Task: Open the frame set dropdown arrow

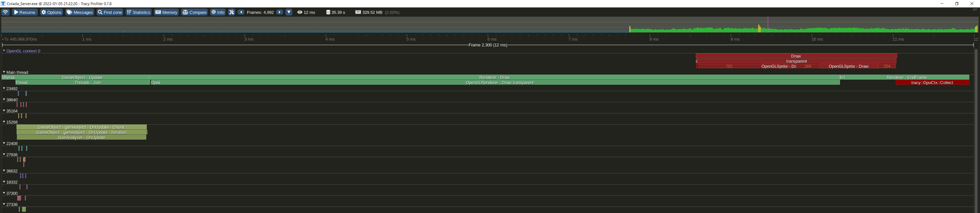Action: click(289, 12)
